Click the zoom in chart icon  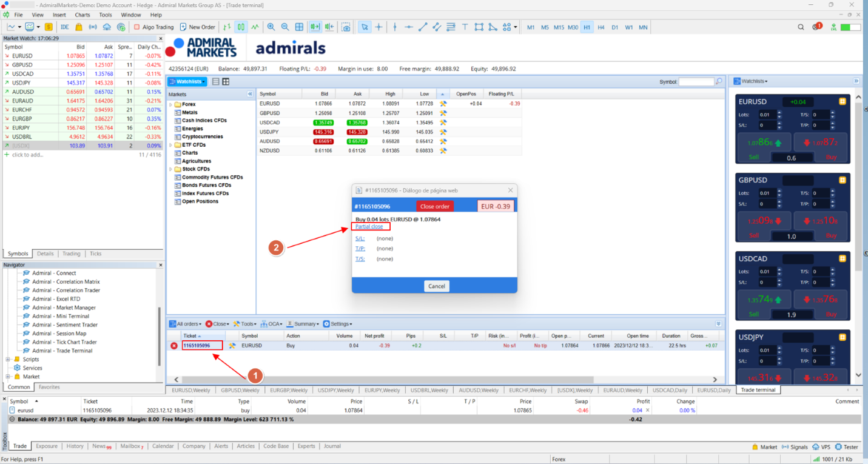click(271, 27)
